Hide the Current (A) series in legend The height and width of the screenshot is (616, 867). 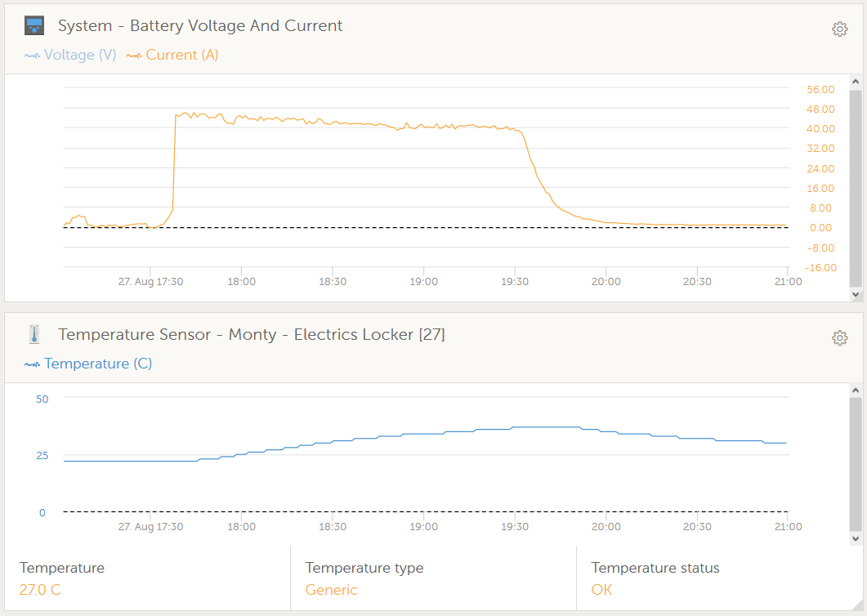click(x=172, y=55)
